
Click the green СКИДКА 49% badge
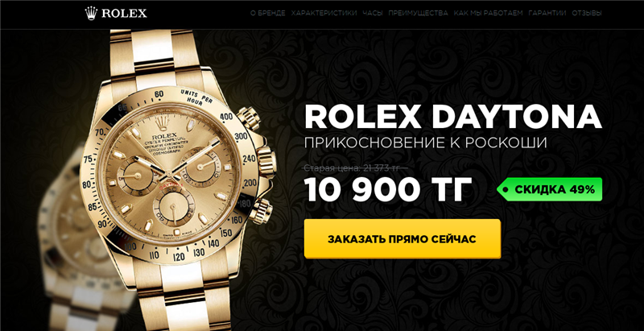pos(550,189)
